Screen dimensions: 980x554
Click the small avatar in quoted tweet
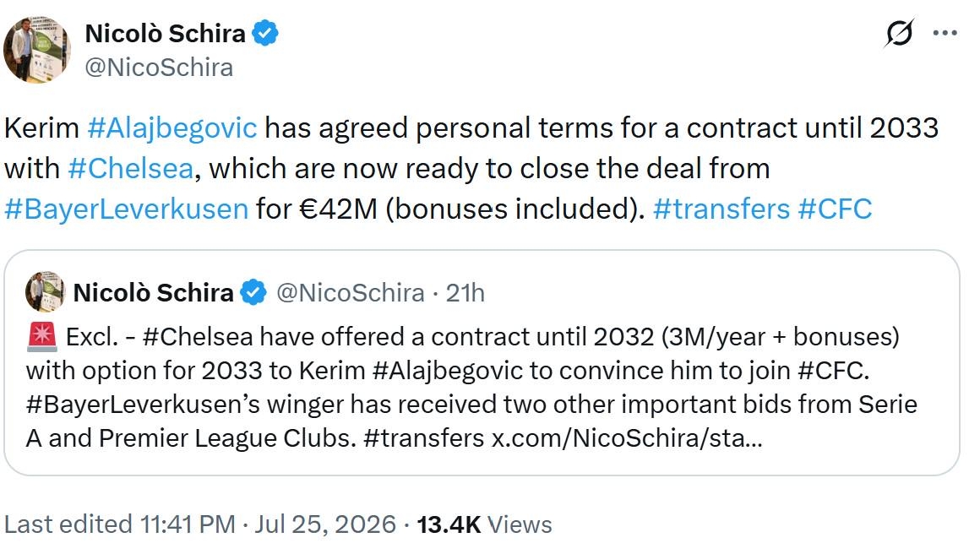(x=45, y=291)
